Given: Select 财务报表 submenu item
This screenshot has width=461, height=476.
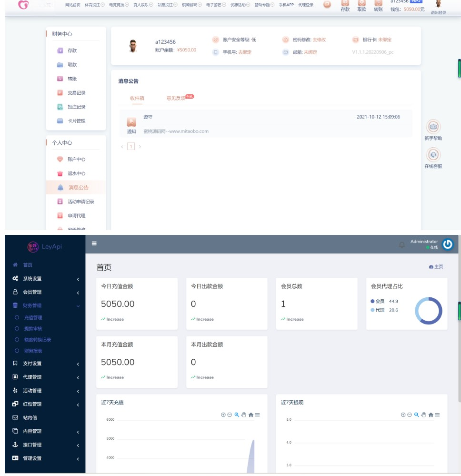Looking at the screenshot, I should pos(33,351).
